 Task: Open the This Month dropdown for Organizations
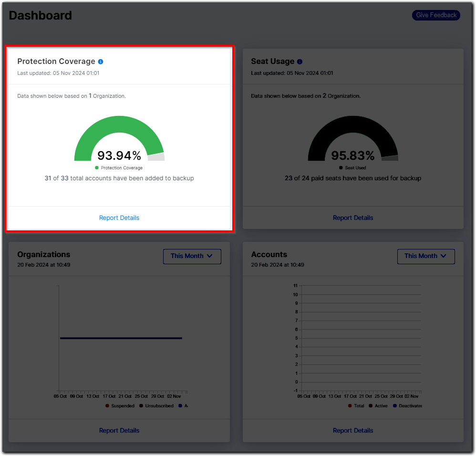(192, 256)
